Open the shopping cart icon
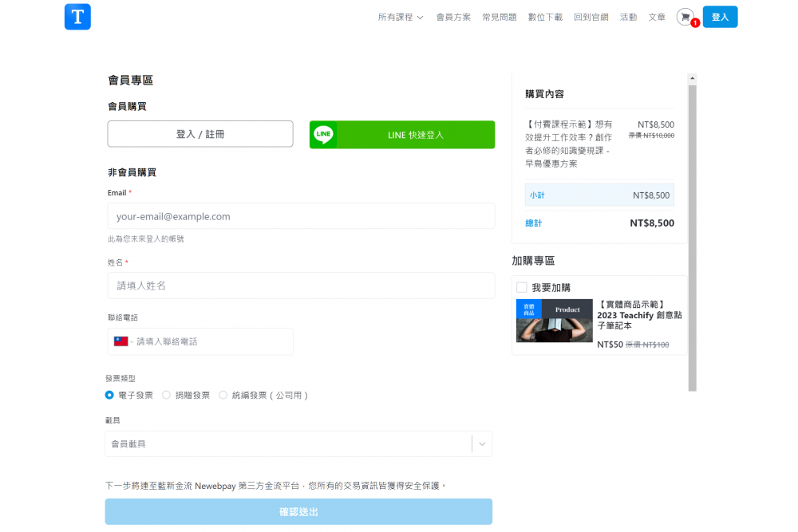 [x=685, y=17]
